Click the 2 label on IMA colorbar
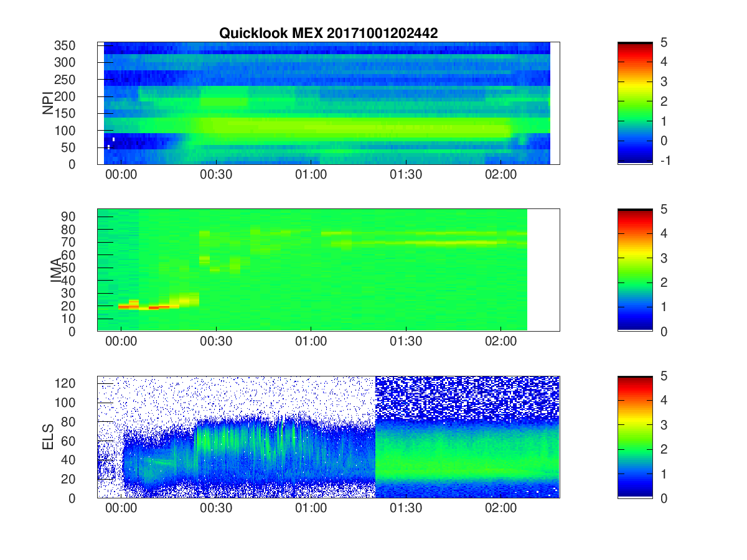747x560 pixels. [664, 282]
